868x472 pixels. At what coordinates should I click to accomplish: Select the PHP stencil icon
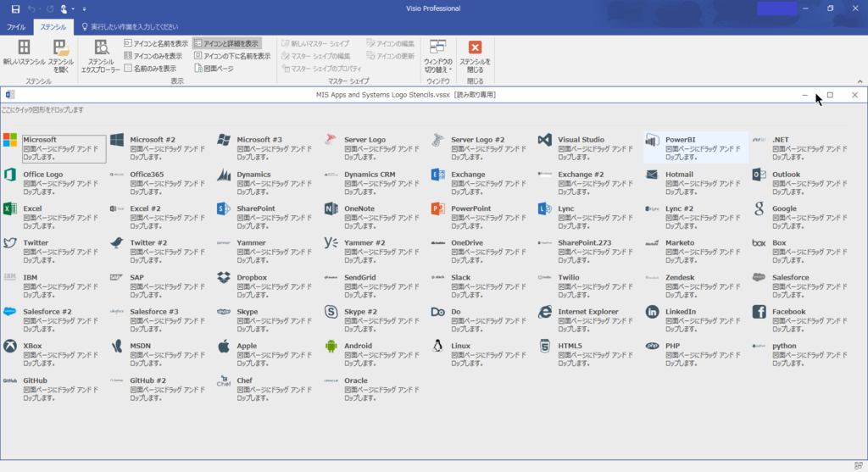coord(652,346)
